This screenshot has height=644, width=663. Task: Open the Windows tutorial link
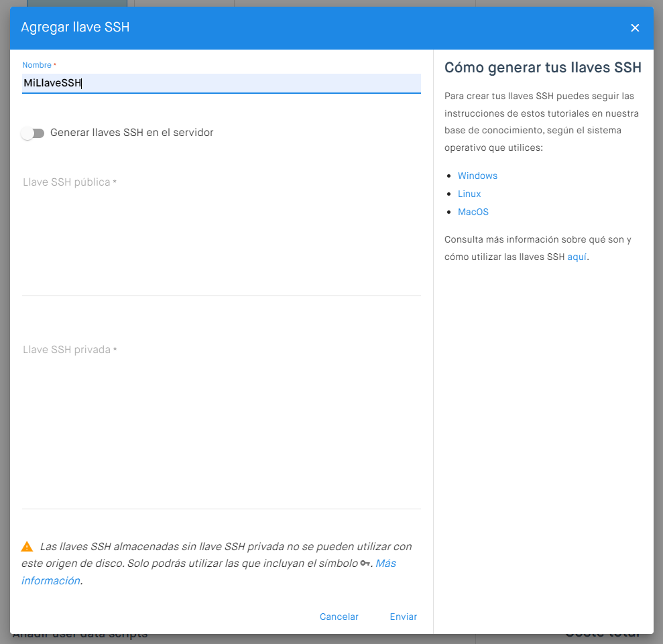point(477,176)
